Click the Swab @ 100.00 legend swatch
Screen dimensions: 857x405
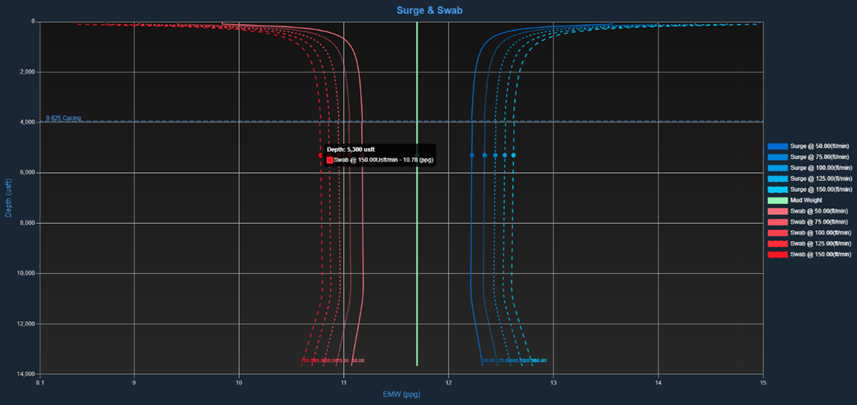pos(777,233)
